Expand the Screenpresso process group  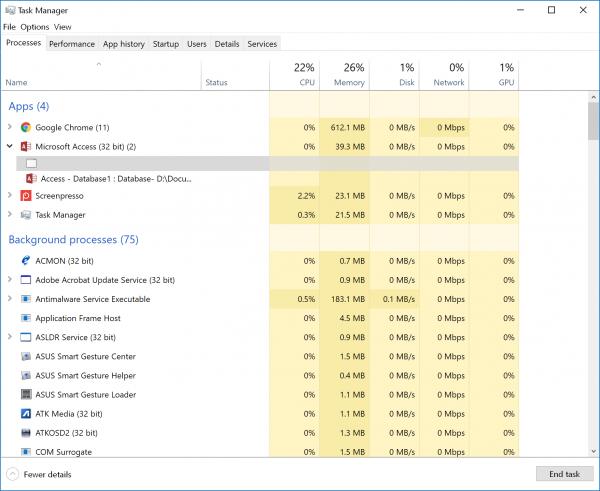click(10, 195)
